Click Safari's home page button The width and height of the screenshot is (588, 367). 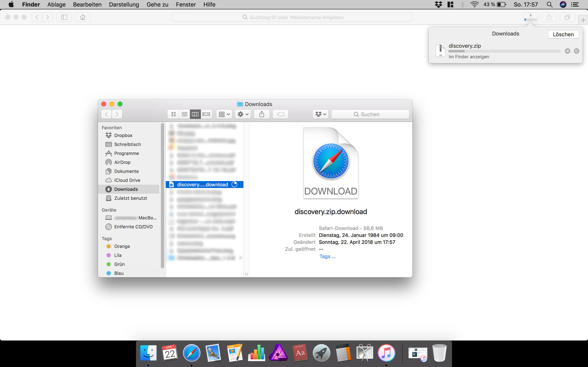[x=83, y=17]
